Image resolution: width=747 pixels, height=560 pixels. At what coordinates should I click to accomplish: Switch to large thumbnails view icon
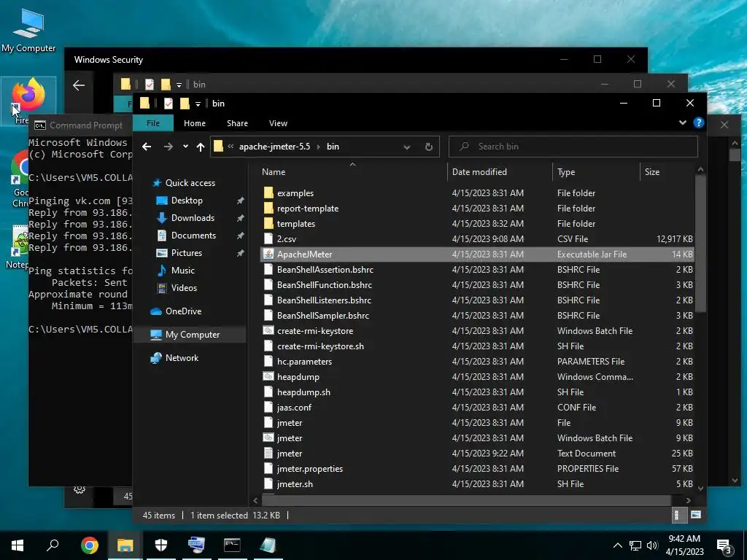pos(695,515)
